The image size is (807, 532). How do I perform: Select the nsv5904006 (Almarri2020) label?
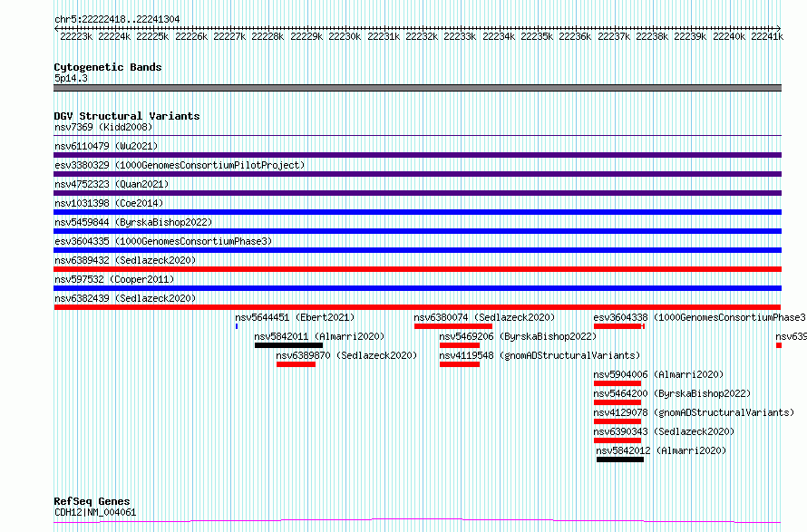pyautogui.click(x=658, y=374)
